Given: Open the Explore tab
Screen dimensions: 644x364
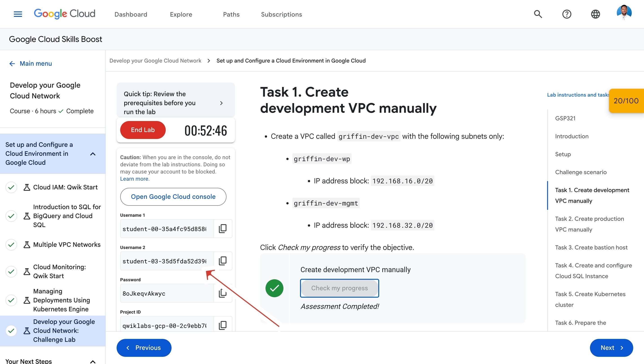Looking at the screenshot, I should (x=181, y=14).
